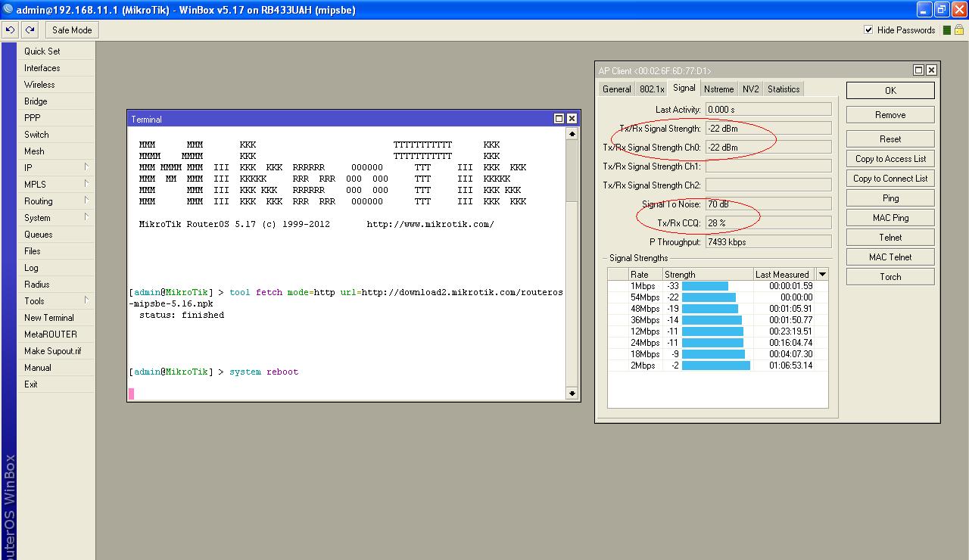Sort by Rate column header
Screen dimensions: 969x560
pos(646,275)
